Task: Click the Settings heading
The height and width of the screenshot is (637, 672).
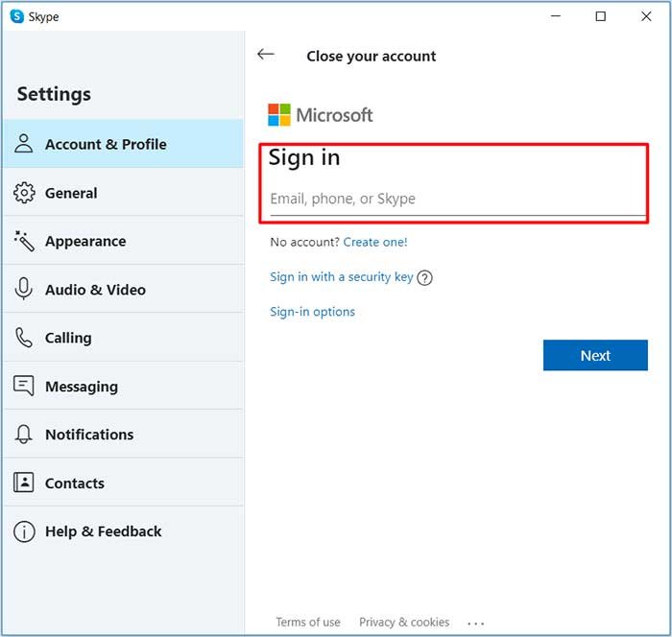Action: coord(54,94)
